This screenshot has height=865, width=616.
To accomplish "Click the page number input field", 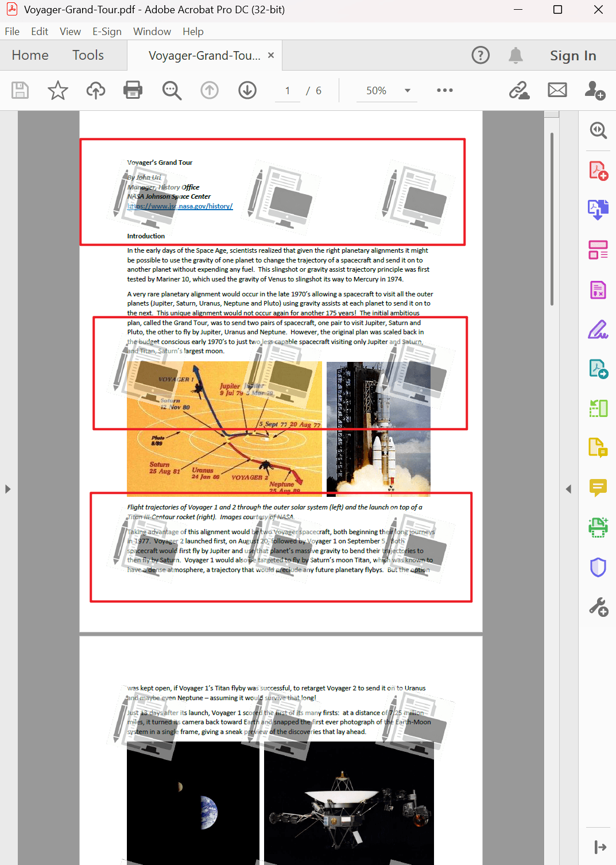I will [x=287, y=90].
